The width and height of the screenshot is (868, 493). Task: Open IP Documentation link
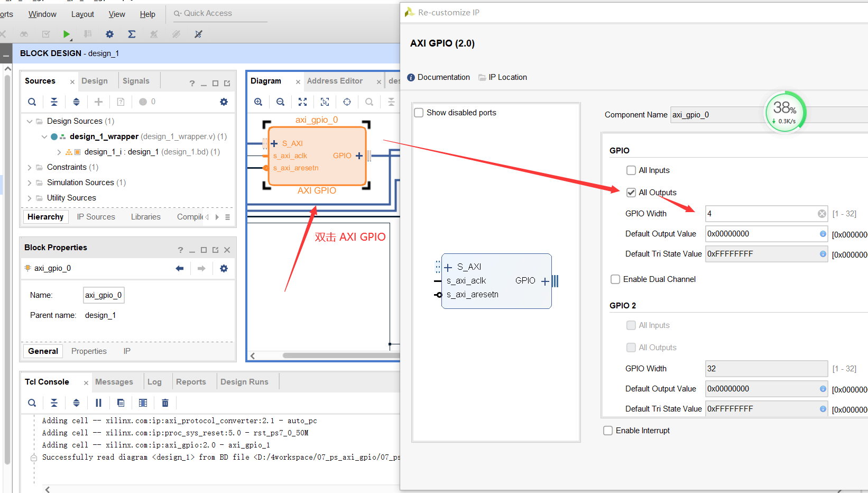(439, 77)
